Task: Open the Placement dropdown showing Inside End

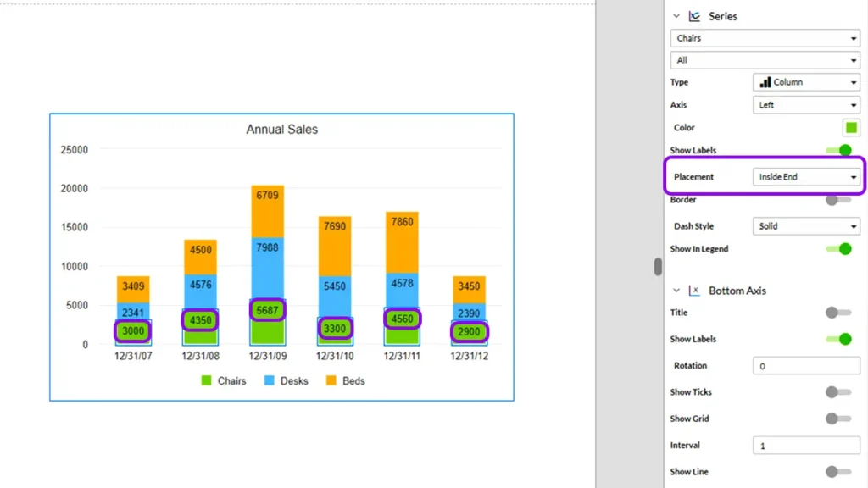Action: 806,177
